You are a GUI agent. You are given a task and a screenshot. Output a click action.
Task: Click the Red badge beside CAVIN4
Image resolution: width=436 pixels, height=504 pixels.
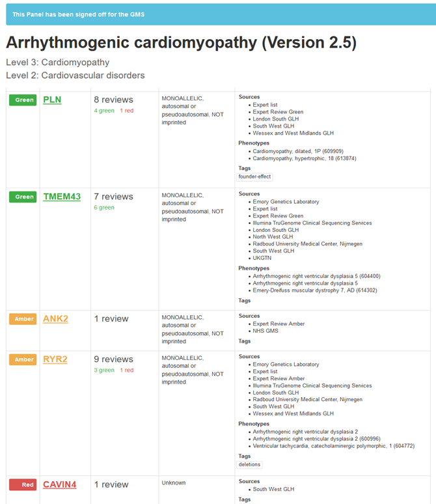click(x=23, y=484)
